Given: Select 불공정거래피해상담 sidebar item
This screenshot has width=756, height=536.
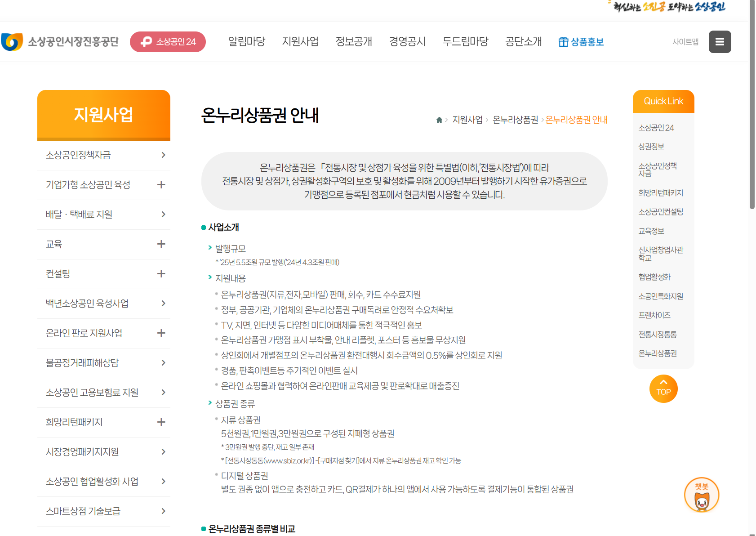Looking at the screenshot, I should 104,363.
